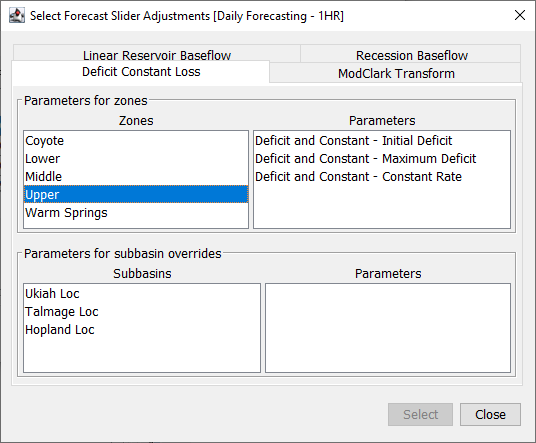This screenshot has width=536, height=443.
Task: Click the Close button
Action: pyautogui.click(x=490, y=414)
